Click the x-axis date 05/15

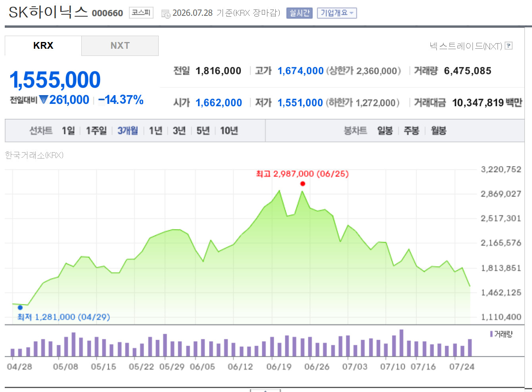pos(104,367)
